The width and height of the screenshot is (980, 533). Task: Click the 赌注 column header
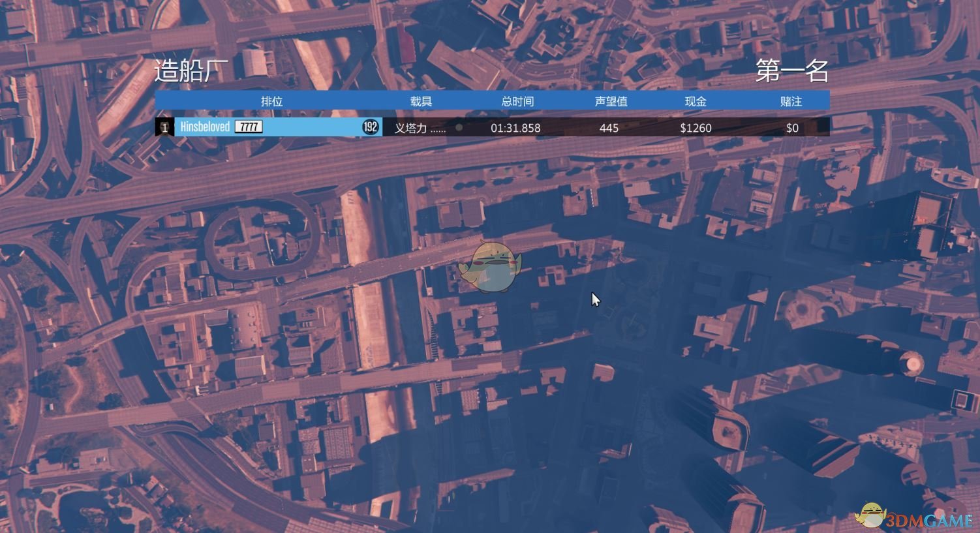click(x=791, y=101)
